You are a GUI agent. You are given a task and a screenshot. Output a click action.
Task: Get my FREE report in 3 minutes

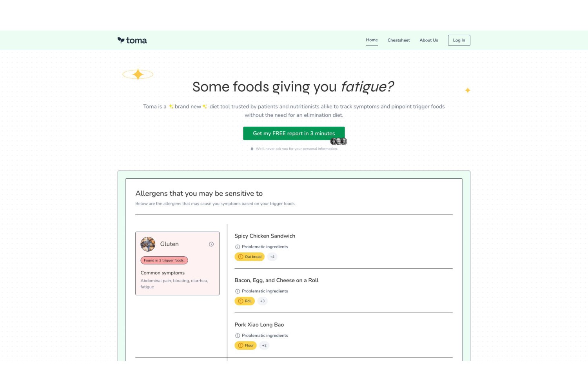coord(294,133)
